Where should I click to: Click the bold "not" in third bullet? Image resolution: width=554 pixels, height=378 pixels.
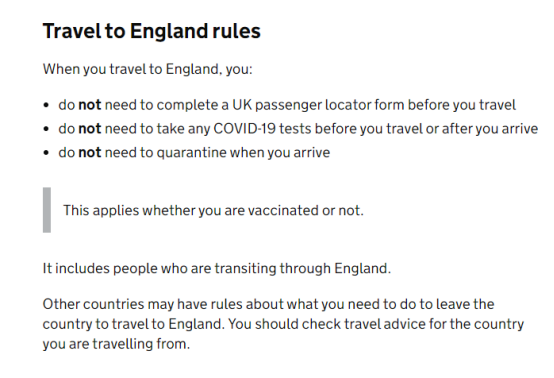pyautogui.click(x=90, y=153)
